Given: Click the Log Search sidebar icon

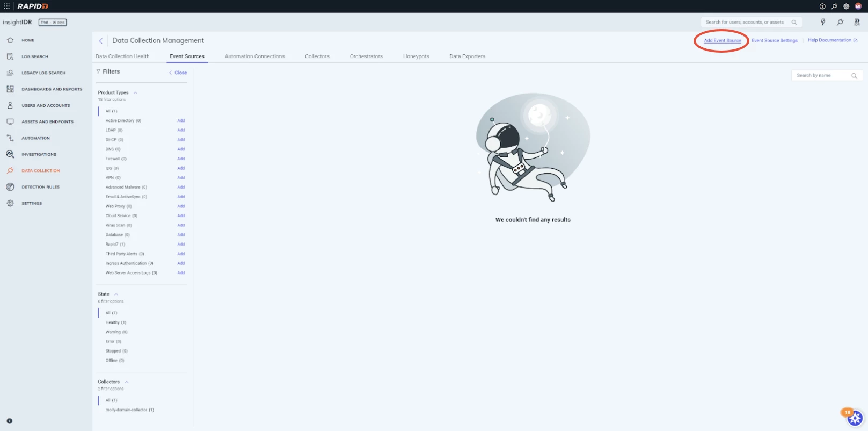Looking at the screenshot, I should [10, 56].
